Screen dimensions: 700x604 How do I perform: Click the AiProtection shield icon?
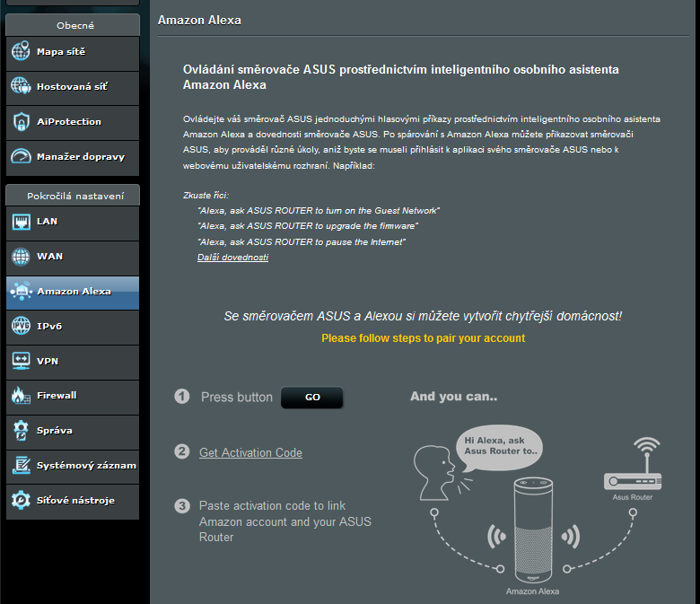click(x=21, y=121)
